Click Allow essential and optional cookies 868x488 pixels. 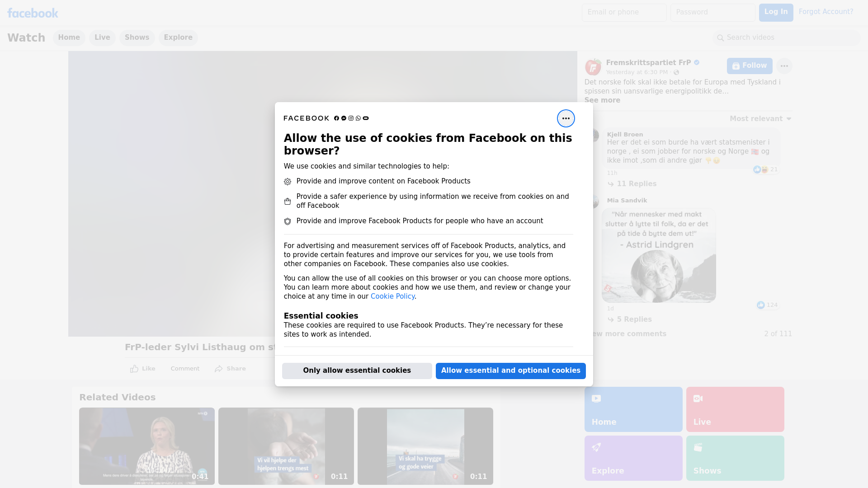510,371
